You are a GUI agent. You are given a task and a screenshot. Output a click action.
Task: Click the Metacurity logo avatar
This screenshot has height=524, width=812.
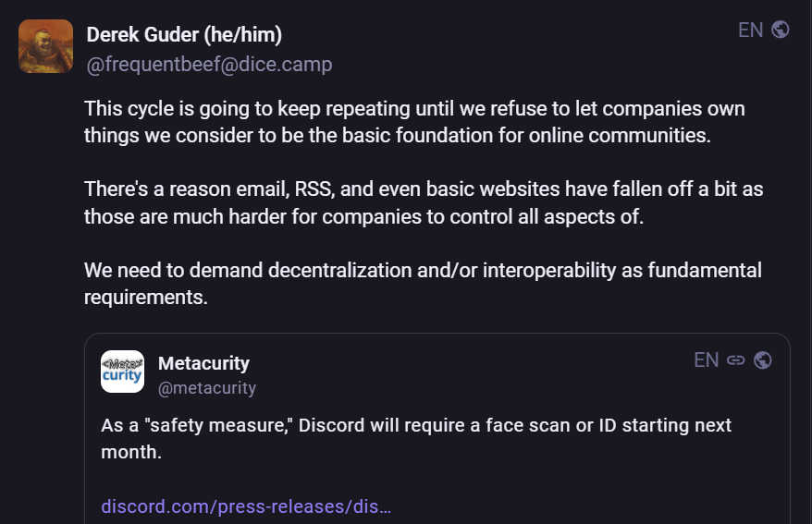[x=122, y=372]
